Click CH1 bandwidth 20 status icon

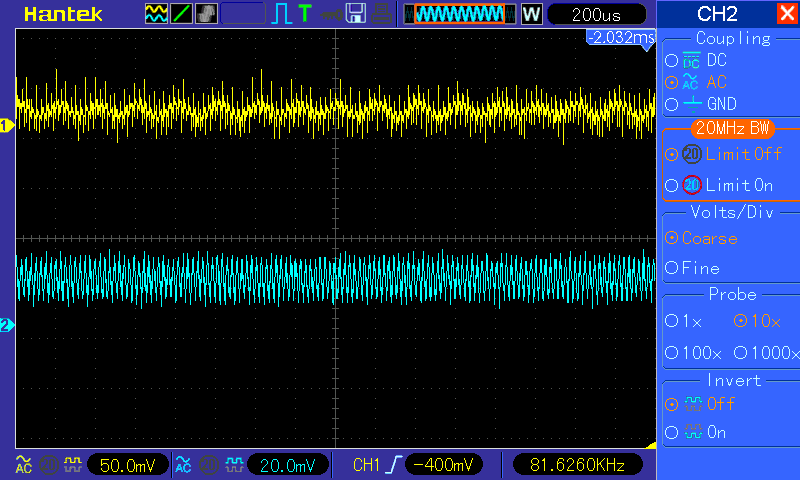[x=48, y=465]
